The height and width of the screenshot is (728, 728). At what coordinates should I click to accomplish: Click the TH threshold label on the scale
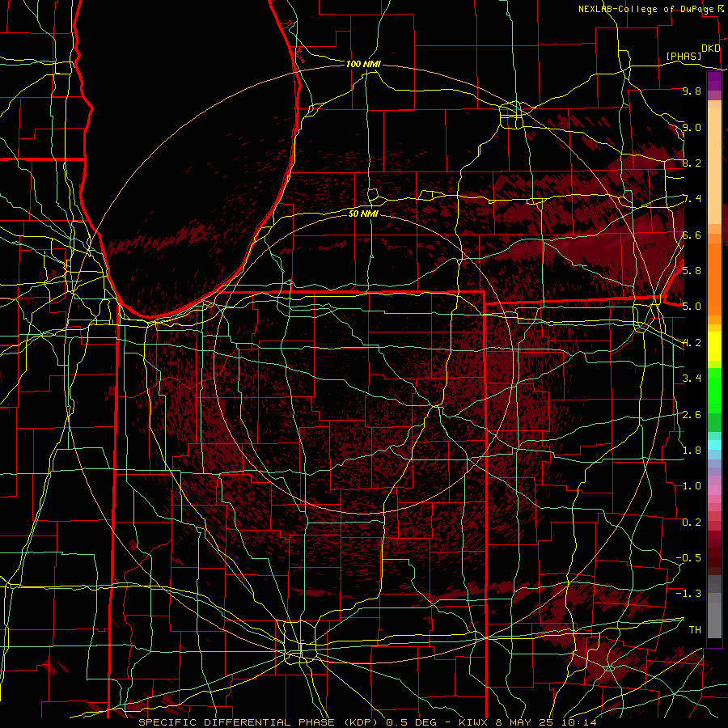point(695,630)
